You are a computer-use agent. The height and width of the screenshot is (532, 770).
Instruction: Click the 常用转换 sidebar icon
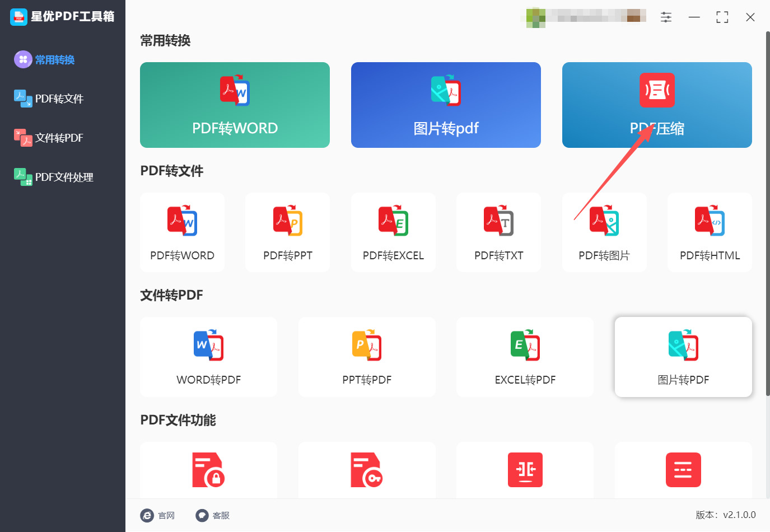tap(23, 59)
